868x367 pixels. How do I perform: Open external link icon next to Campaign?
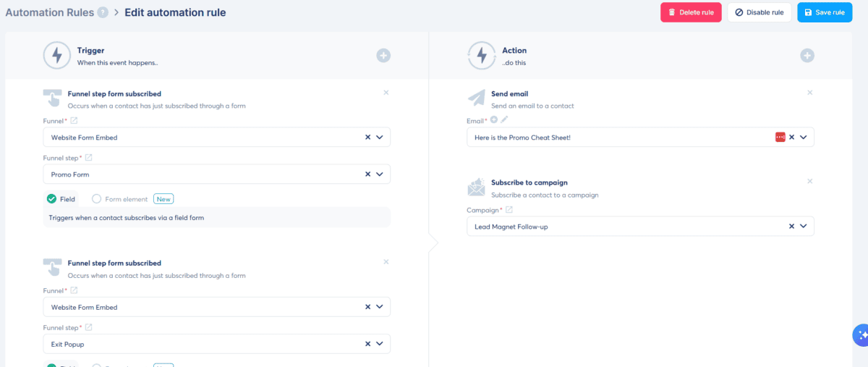509,210
